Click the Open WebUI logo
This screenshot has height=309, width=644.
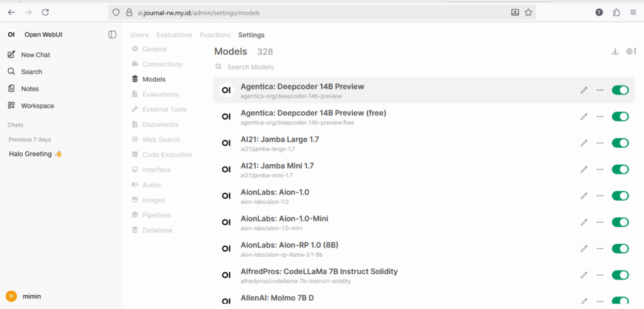point(11,35)
